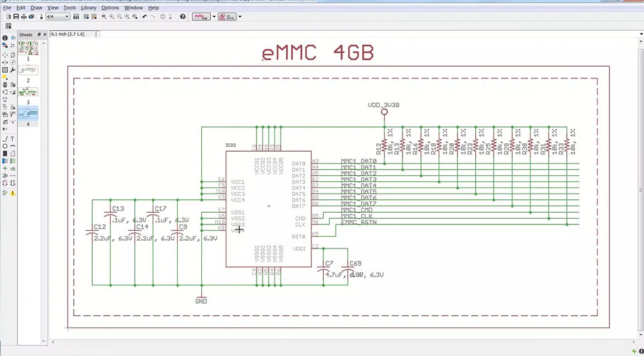The width and height of the screenshot is (644, 356).
Task: Activate the Show (eye) tool
Action: point(13,38)
